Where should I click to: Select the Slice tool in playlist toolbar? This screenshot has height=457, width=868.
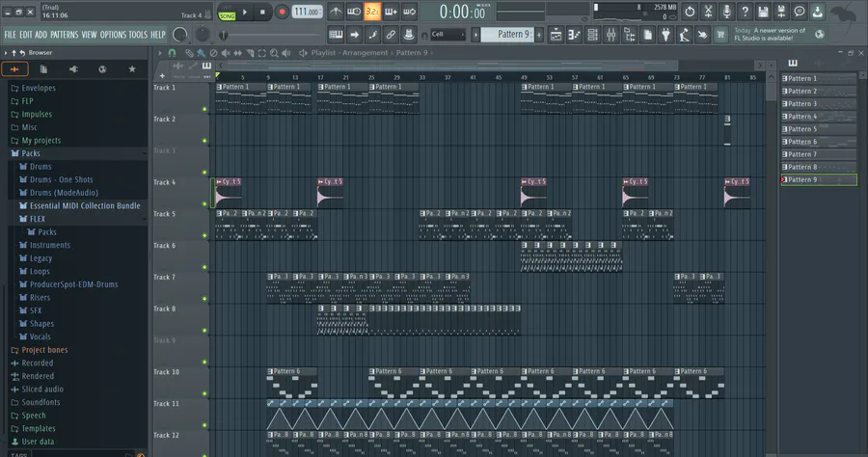click(250, 53)
